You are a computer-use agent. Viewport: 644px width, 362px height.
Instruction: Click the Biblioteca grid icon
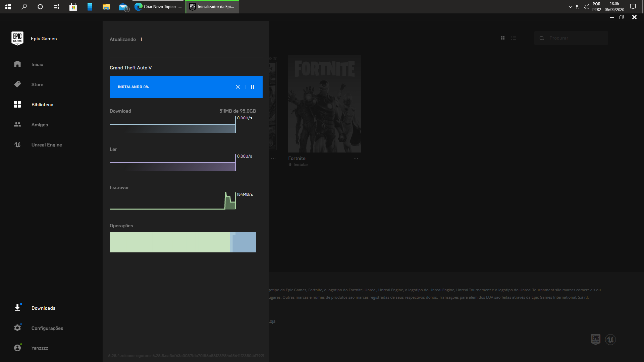(x=17, y=104)
